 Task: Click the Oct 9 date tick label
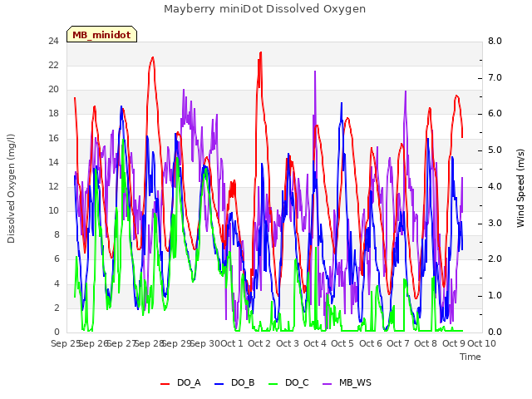(454, 343)
